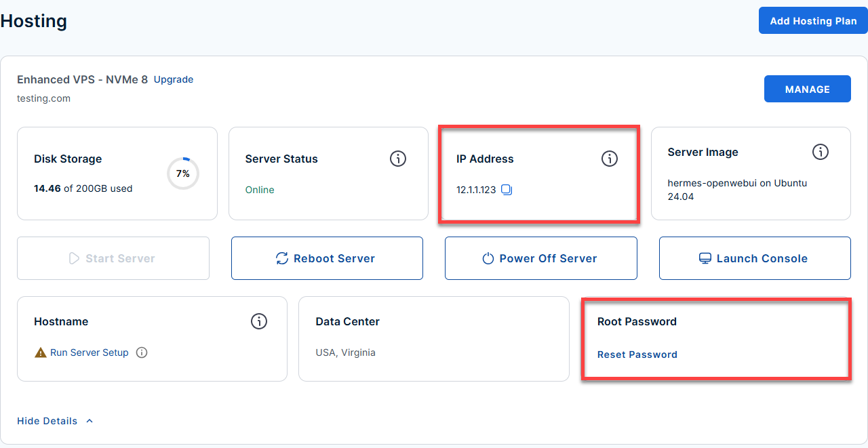Click the Online status text
The image size is (868, 448).
tap(260, 190)
